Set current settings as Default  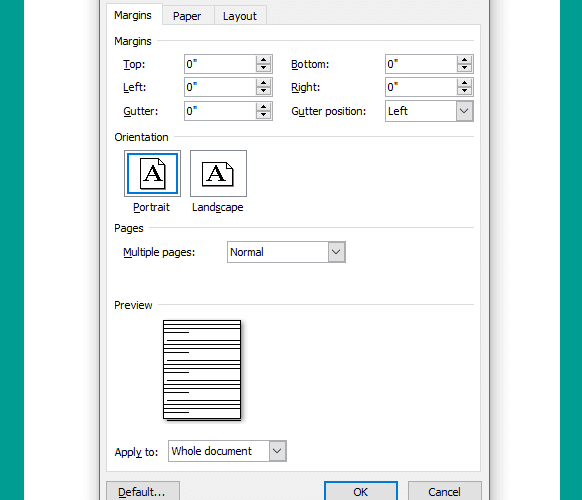click(x=143, y=491)
